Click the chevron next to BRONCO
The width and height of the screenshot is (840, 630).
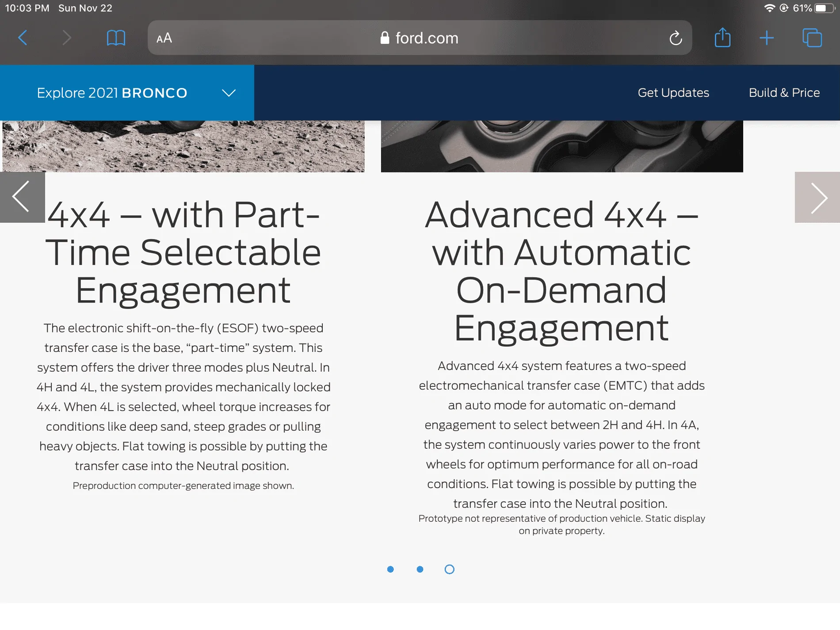coord(229,93)
